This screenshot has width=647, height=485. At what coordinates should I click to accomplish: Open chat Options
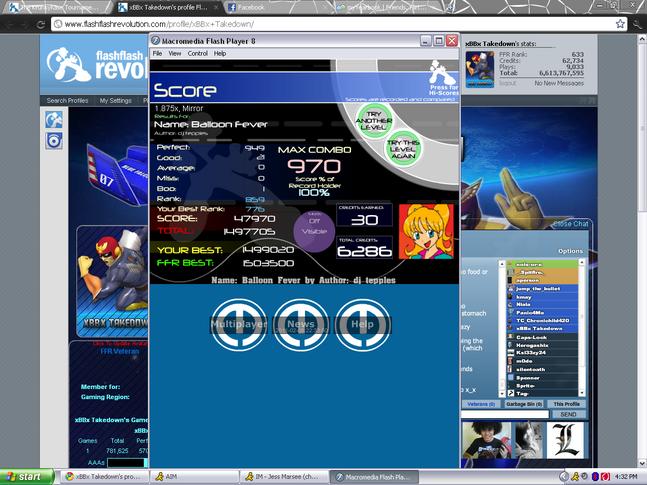570,251
